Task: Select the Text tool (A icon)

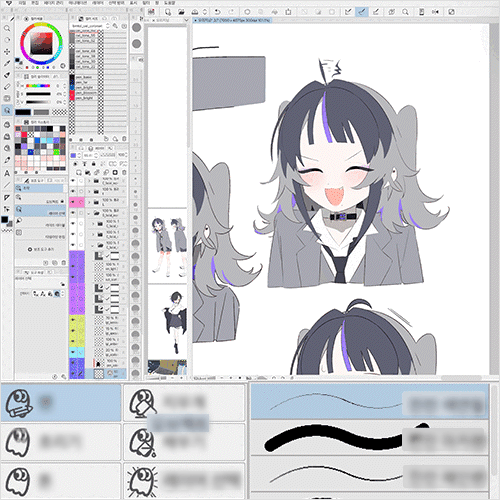Action: click(7, 173)
